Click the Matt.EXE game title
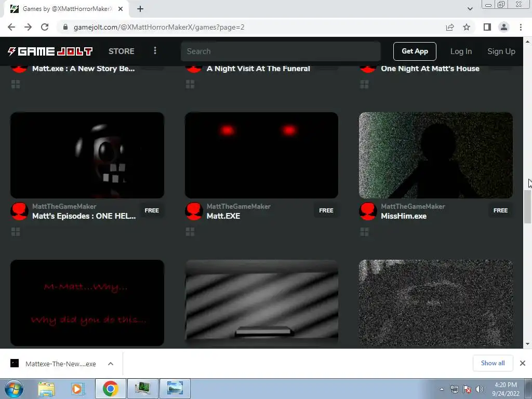Screen dimensions: 532x399 point(223,216)
